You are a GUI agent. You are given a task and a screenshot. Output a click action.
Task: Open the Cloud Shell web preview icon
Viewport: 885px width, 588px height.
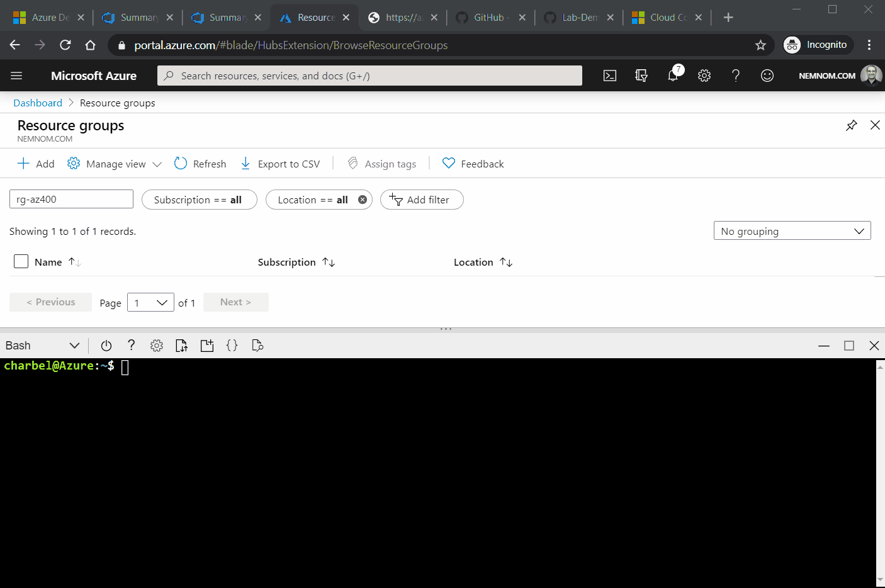[x=257, y=346]
